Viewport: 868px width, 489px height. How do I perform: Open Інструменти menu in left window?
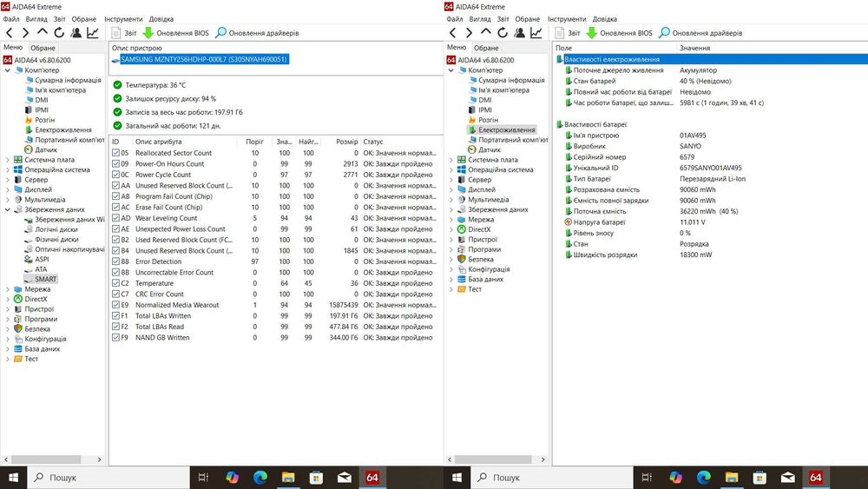click(123, 19)
